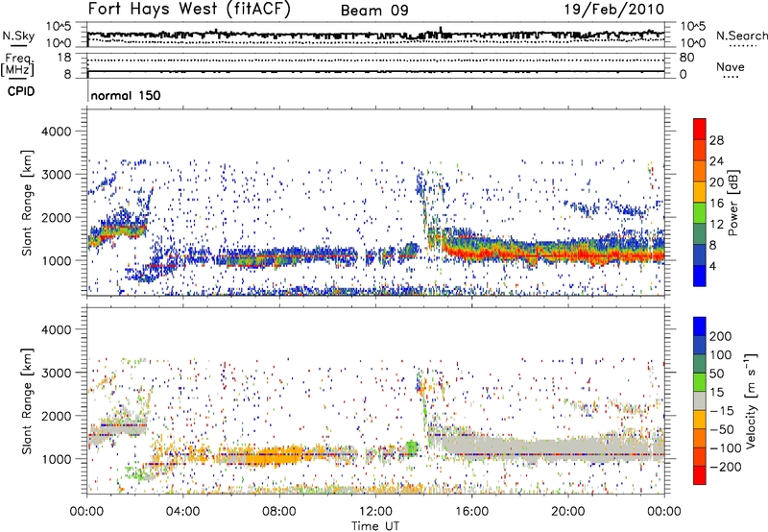
Task: Click the 'Nave' legend label
Action: tap(731, 66)
